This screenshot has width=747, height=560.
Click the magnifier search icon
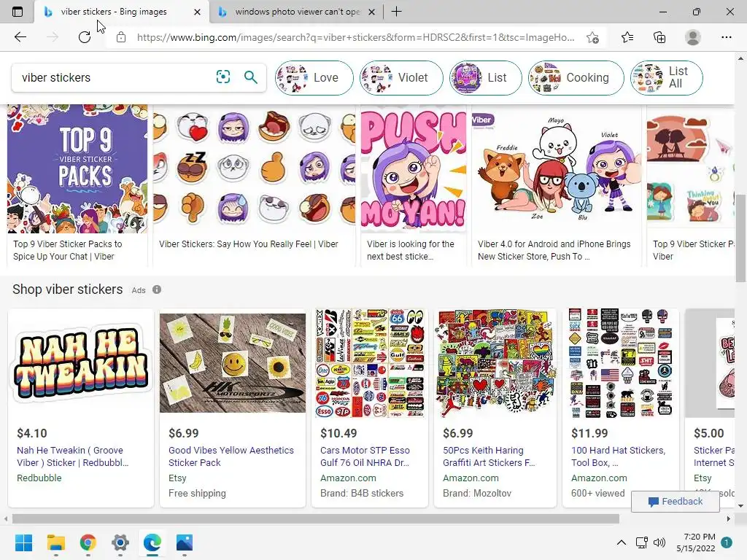[x=251, y=77]
